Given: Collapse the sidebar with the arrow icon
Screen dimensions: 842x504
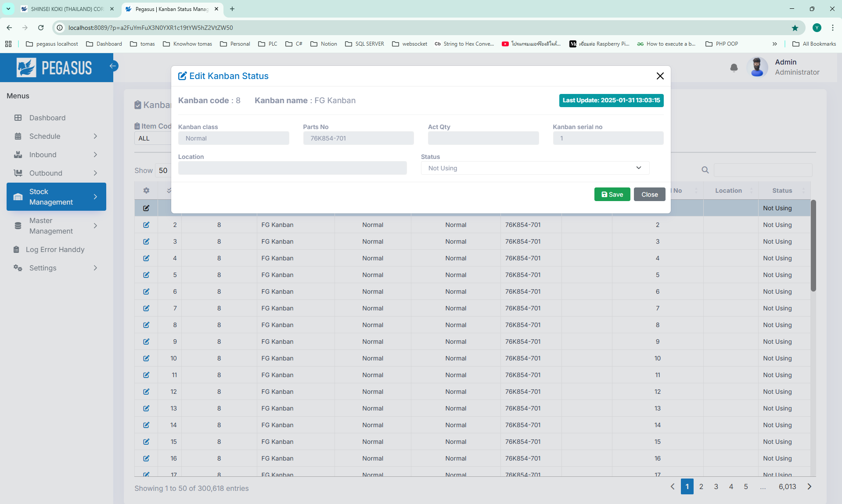Looking at the screenshot, I should [x=113, y=66].
